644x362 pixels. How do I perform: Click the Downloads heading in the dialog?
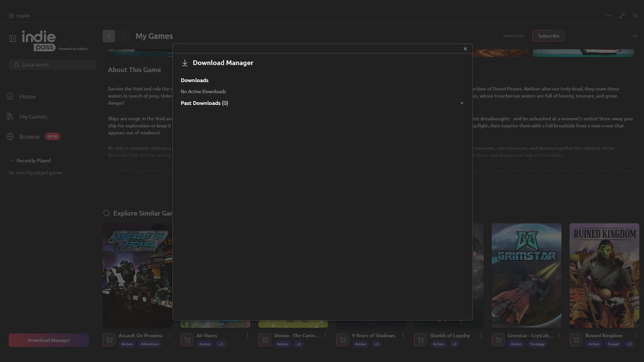coord(195,80)
